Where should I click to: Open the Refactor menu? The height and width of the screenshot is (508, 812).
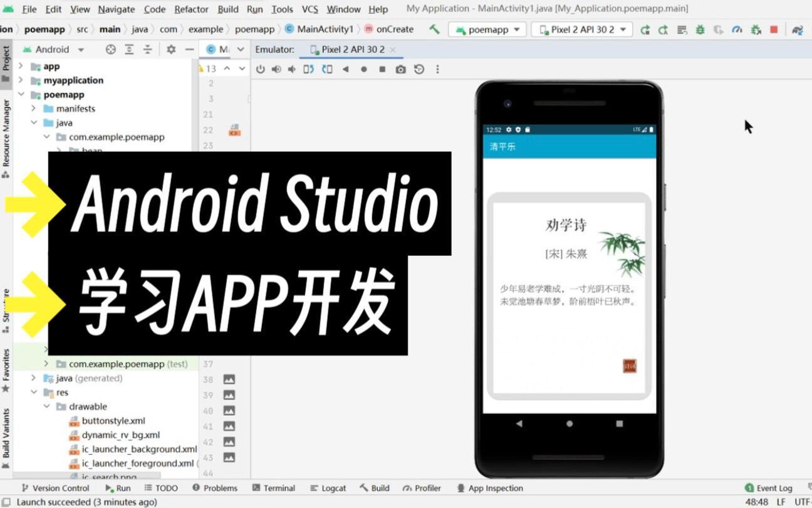(191, 9)
